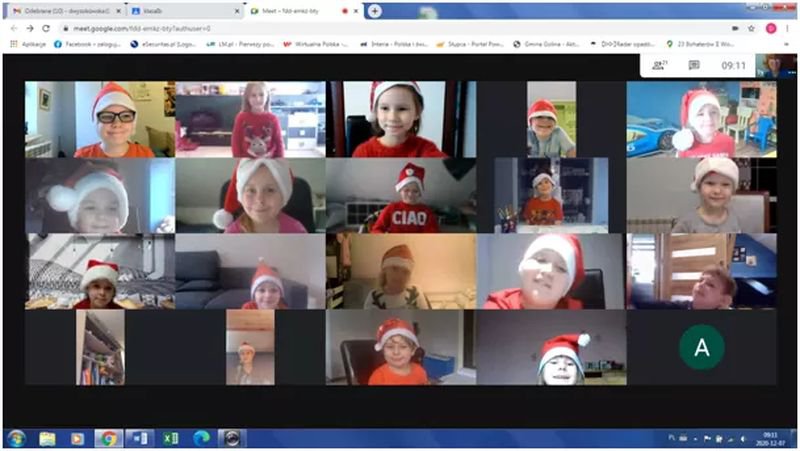
Task: Open the Meet participants list icon
Action: [x=660, y=65]
